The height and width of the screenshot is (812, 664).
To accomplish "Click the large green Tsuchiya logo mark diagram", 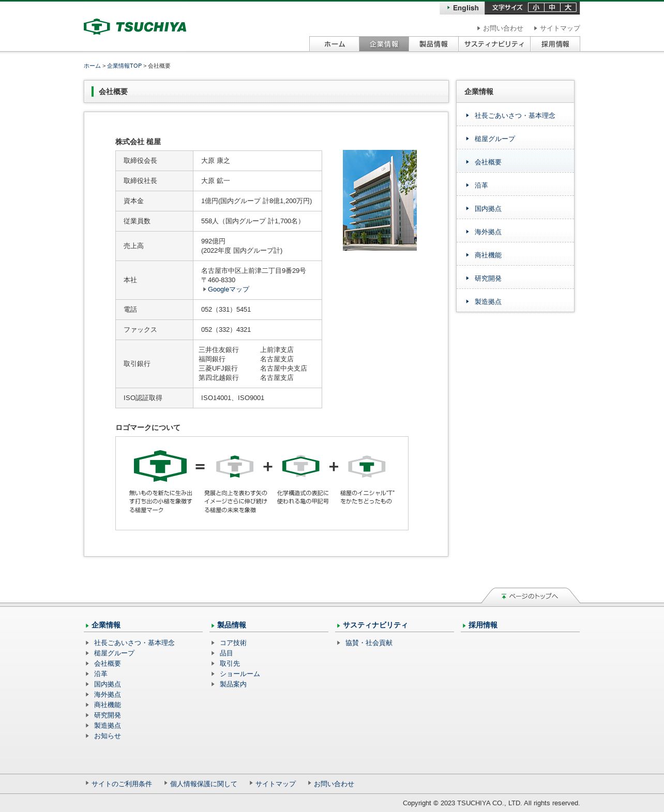I will (160, 466).
